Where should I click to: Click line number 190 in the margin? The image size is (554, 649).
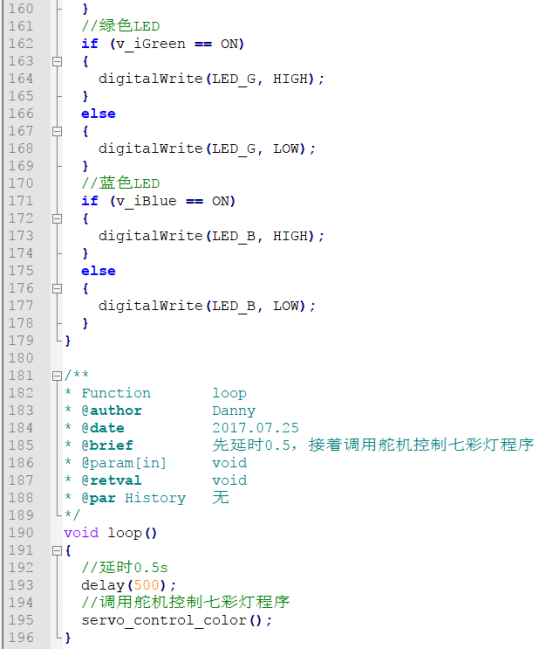coord(21,533)
